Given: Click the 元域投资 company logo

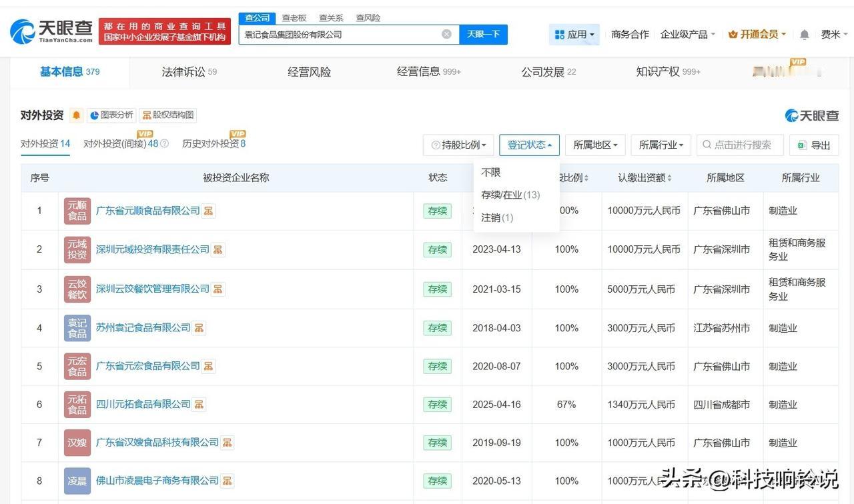Looking at the screenshot, I should coord(77,249).
